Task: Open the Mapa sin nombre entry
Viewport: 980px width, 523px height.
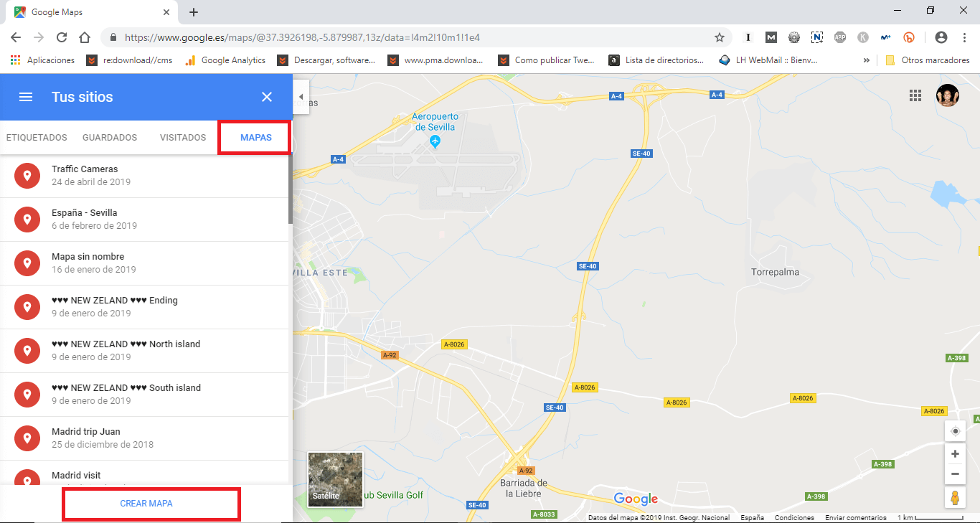Action: (x=144, y=263)
